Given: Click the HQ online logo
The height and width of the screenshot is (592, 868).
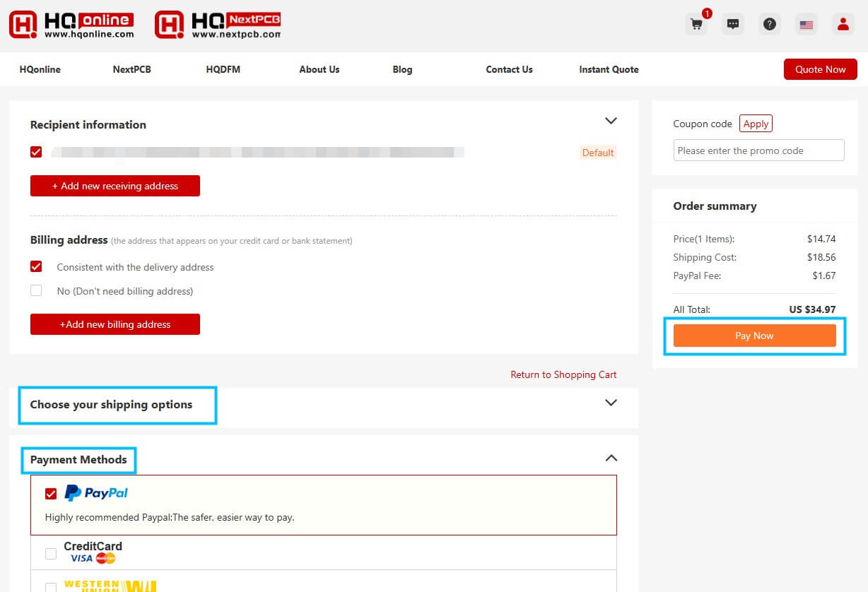Looking at the screenshot, I should 71,25.
